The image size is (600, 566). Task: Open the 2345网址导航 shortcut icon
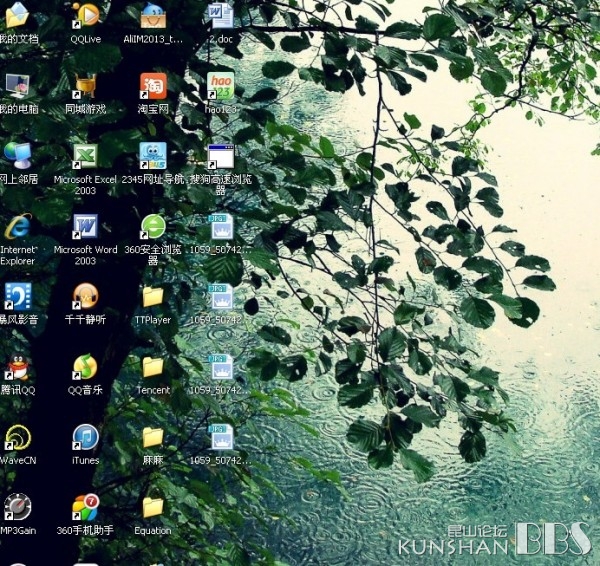153,156
